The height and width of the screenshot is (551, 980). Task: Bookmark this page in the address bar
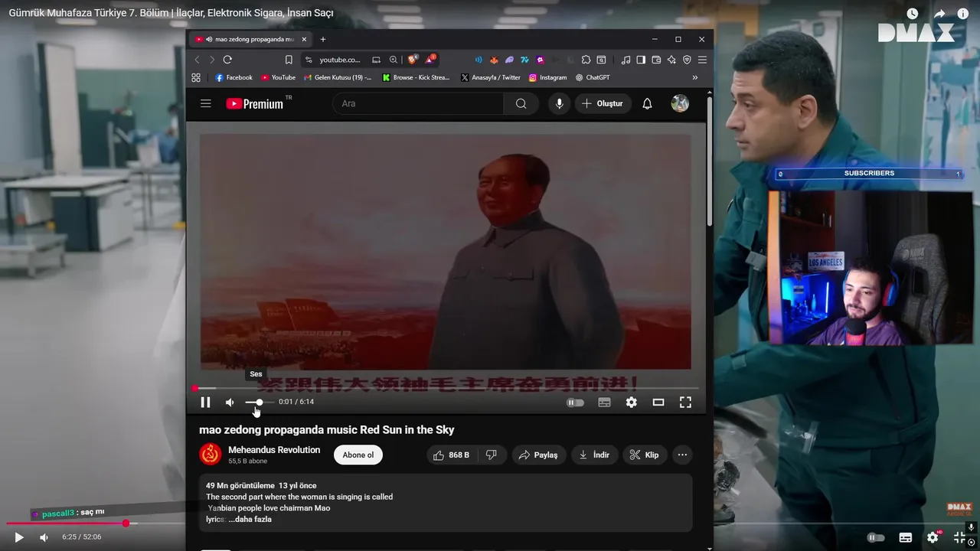(x=289, y=60)
